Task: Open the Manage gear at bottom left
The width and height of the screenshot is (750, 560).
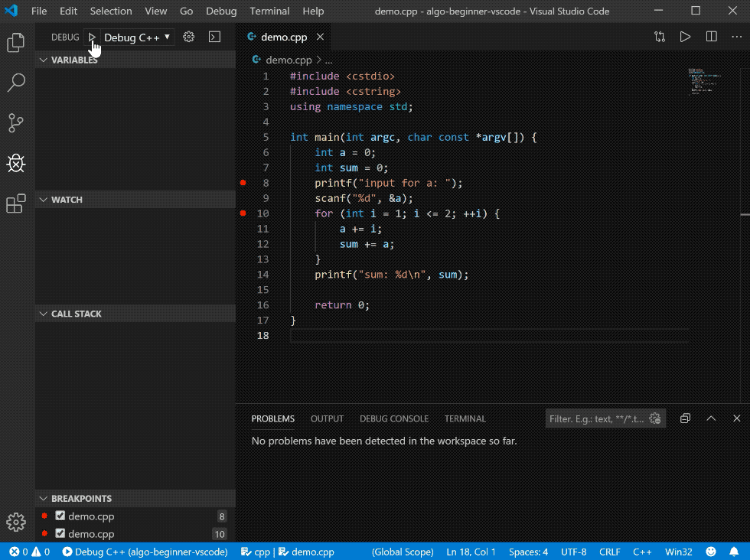Action: (x=16, y=522)
